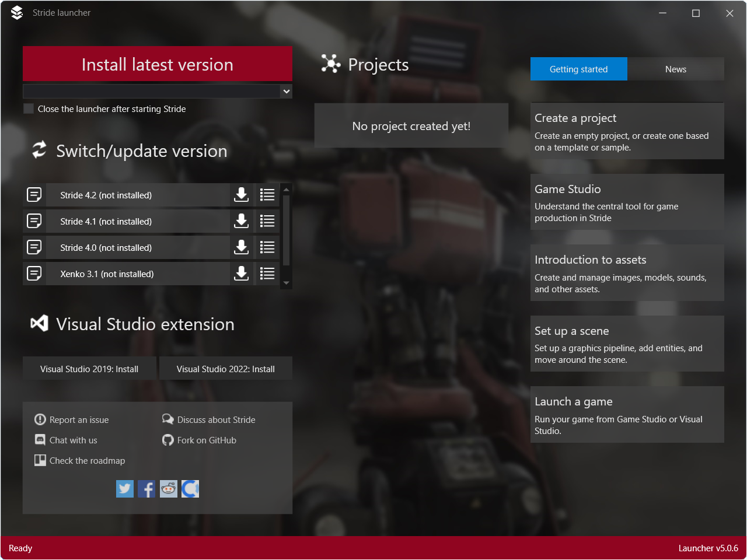Open the OpenCollective social icon
The width and height of the screenshot is (747, 560).
(x=190, y=489)
